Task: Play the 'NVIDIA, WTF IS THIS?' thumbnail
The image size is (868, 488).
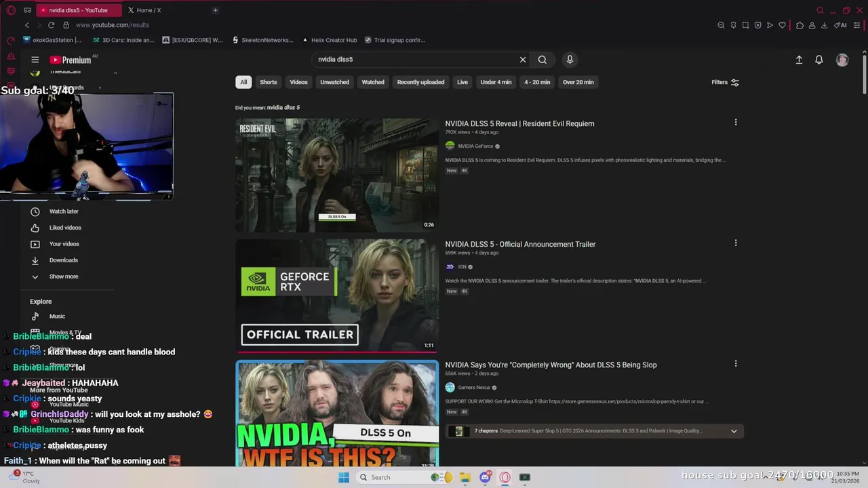Action: (337, 413)
